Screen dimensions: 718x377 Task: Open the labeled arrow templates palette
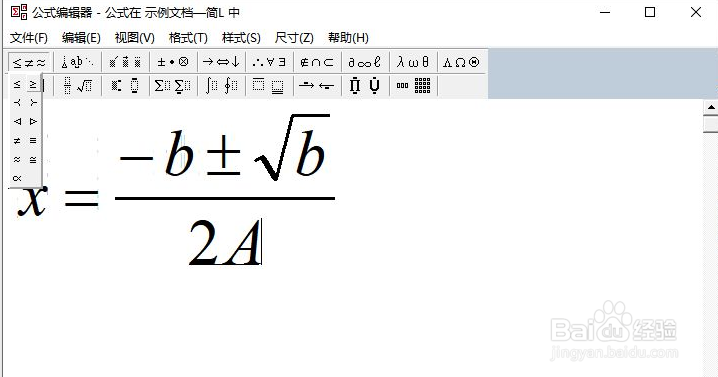click(316, 86)
